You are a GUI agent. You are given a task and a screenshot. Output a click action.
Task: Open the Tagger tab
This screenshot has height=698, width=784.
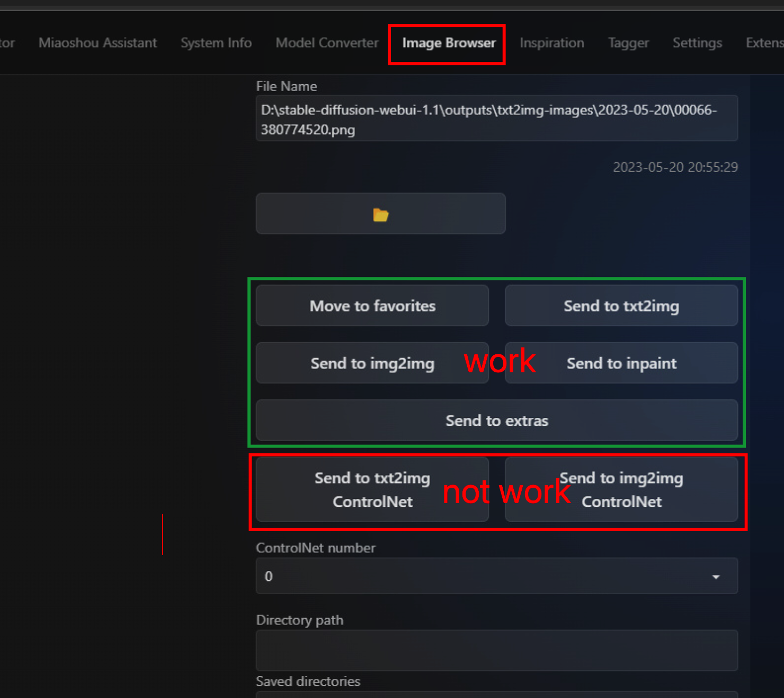(x=628, y=43)
